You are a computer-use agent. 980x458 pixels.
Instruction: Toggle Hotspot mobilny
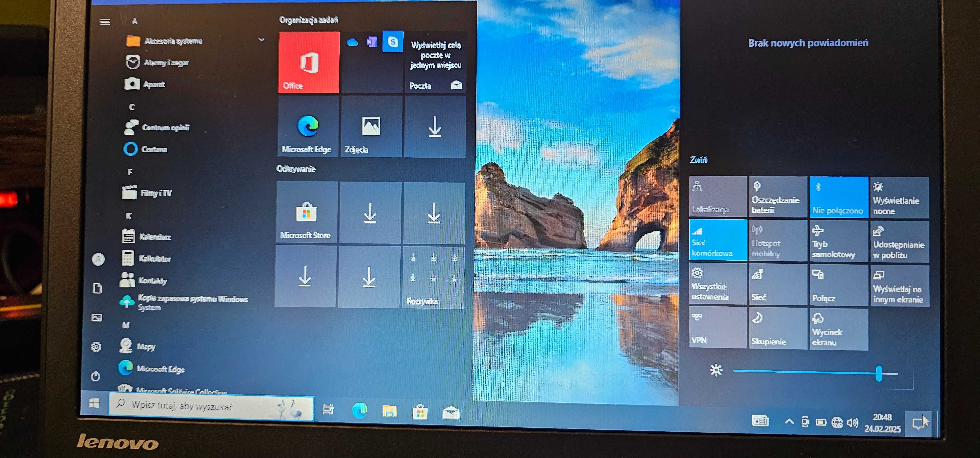pos(778,241)
